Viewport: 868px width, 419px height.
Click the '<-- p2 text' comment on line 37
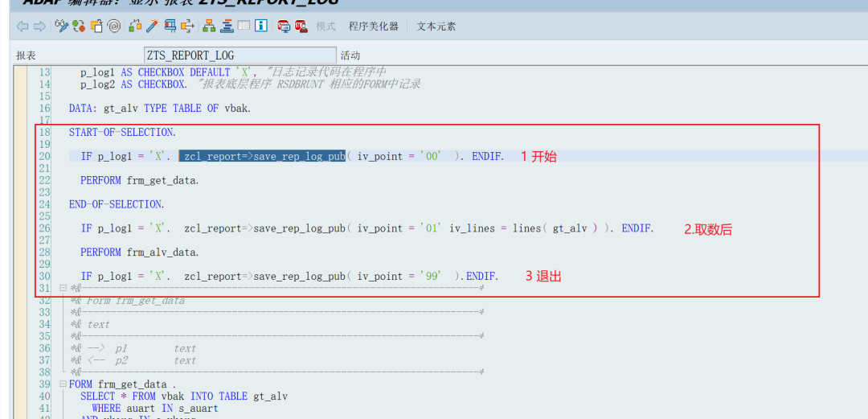(x=133, y=360)
